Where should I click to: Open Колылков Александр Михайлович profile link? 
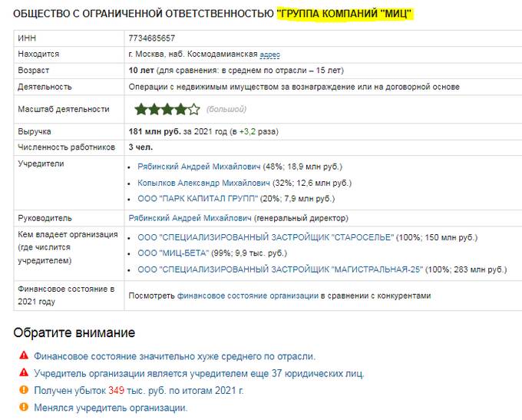(x=203, y=183)
